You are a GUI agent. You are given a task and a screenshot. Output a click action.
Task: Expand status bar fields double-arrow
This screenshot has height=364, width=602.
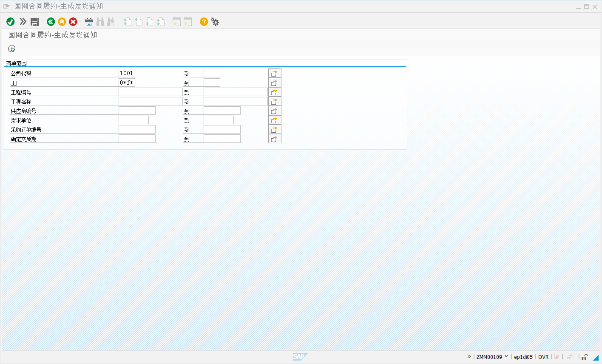469,357
